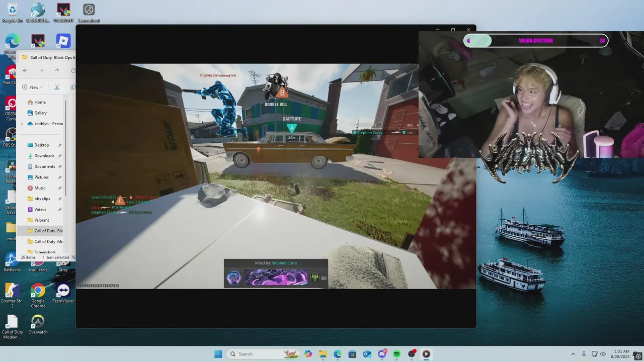644x362 pixels.
Task: Click the 'Call of Duty Black Ops 6' Explorer tab
Action: tap(47, 57)
